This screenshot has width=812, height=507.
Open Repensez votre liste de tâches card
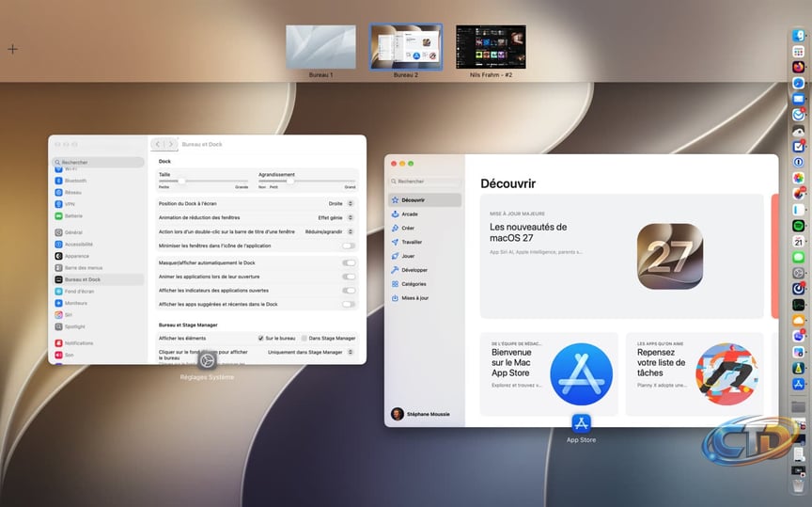pos(695,373)
